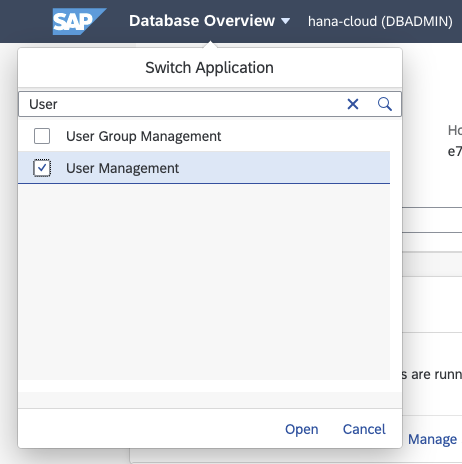
Task: Click the Cancel button
Action: [x=364, y=429]
